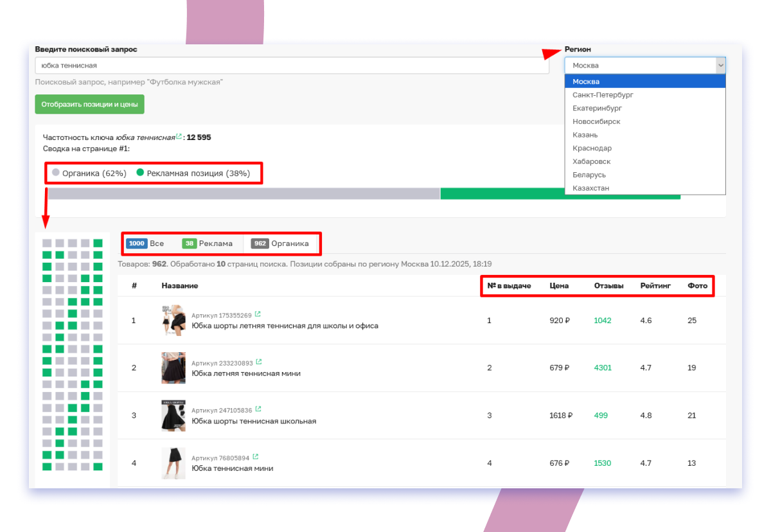The image size is (771, 532).
Task: Show the Все tab with 1000 items
Action: 145,244
